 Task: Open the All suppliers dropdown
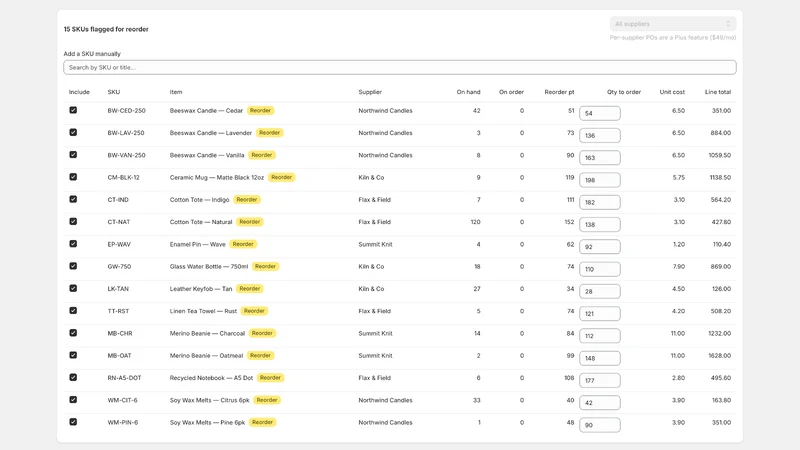[672, 24]
